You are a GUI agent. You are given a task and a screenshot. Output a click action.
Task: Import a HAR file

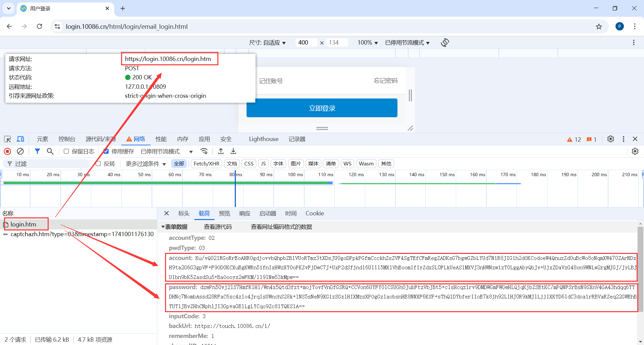[x=221, y=151]
